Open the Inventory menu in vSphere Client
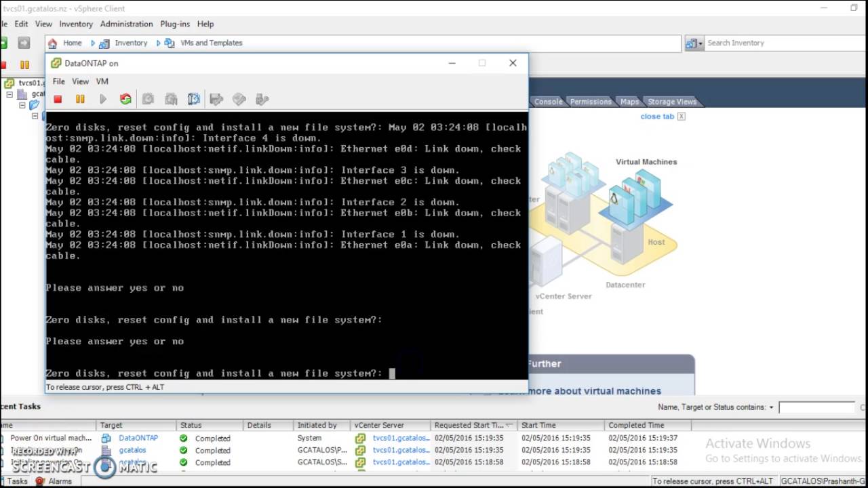Viewport: 868px width, 488px height. [x=76, y=24]
